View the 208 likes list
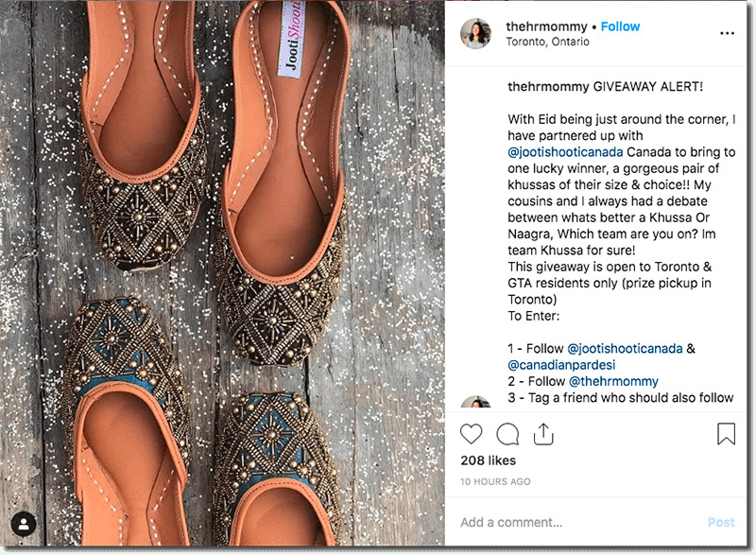The height and width of the screenshot is (555, 756). [488, 460]
